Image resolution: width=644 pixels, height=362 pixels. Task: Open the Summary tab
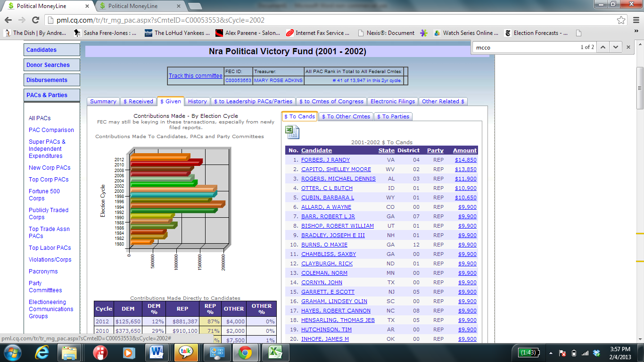[x=103, y=101]
